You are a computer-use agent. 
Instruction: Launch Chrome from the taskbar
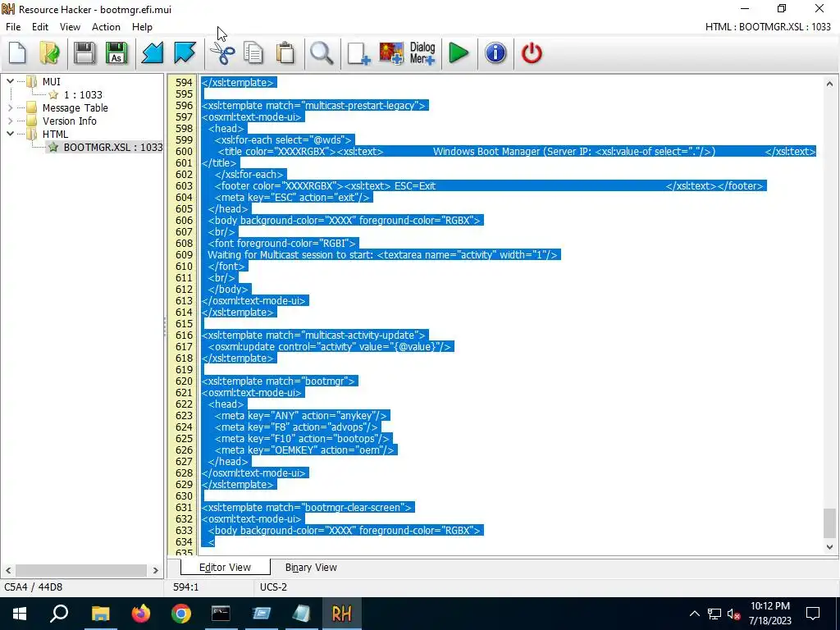coord(181,614)
